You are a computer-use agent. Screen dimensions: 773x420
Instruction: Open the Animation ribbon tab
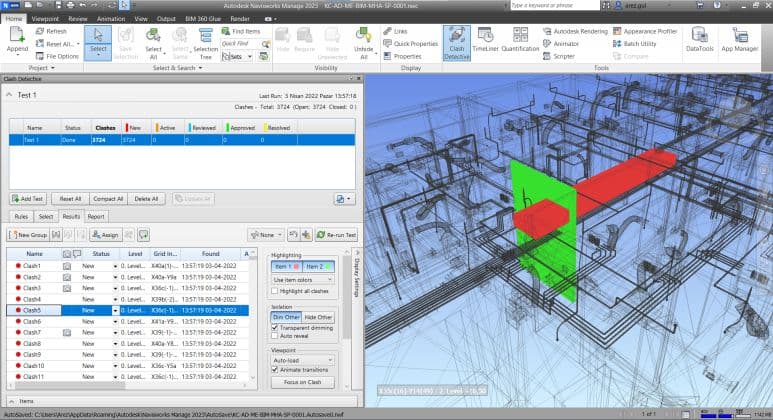click(110, 19)
